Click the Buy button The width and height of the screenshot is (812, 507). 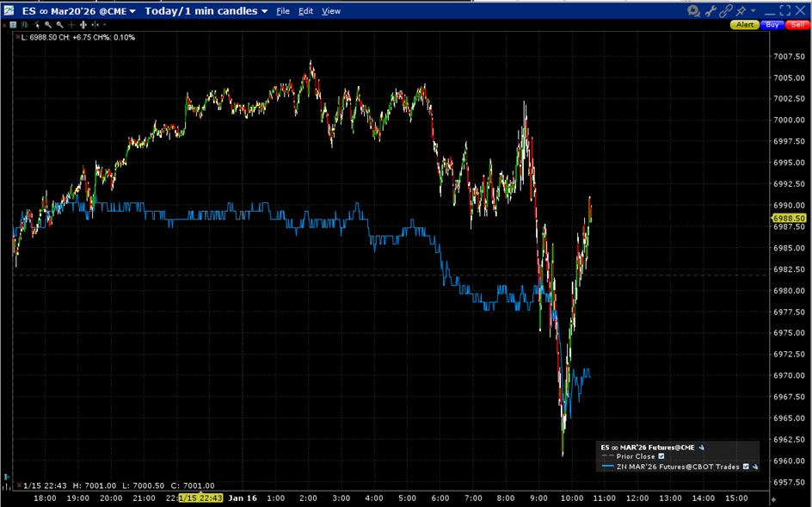point(772,24)
